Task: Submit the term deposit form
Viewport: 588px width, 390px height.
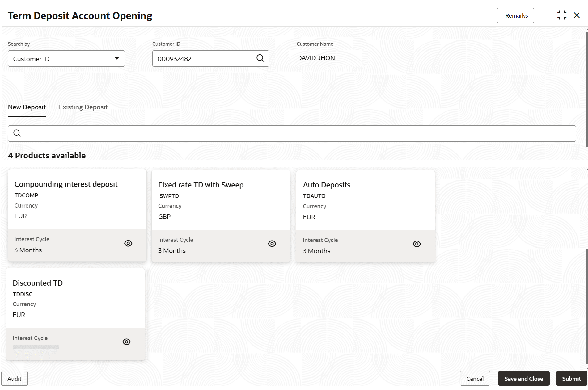Action: [571, 379]
